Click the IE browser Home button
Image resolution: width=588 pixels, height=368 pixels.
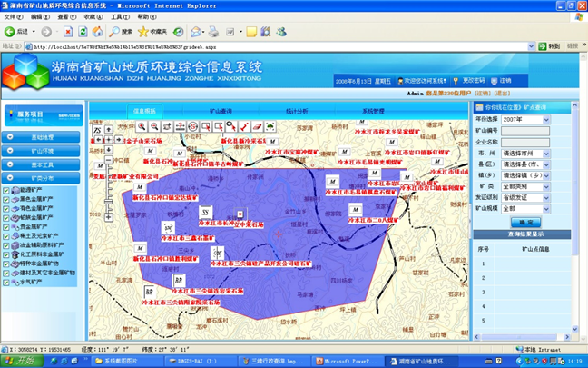click(x=99, y=31)
